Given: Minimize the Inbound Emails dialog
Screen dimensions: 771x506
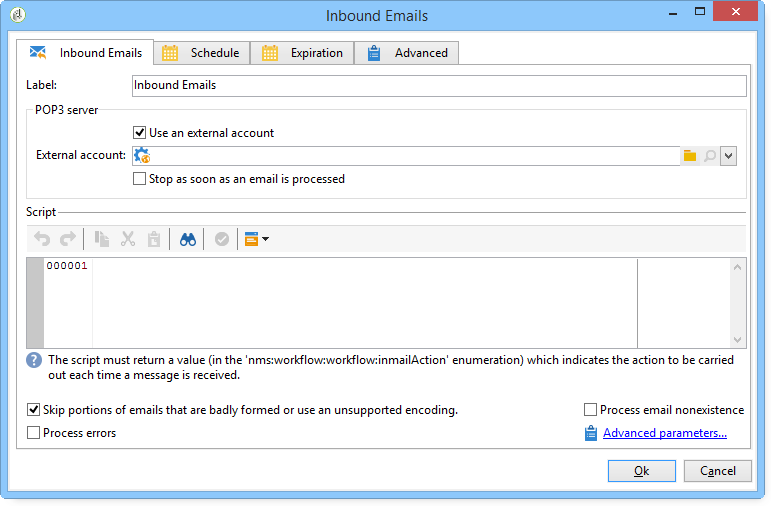Looking at the screenshot, I should tap(673, 12).
